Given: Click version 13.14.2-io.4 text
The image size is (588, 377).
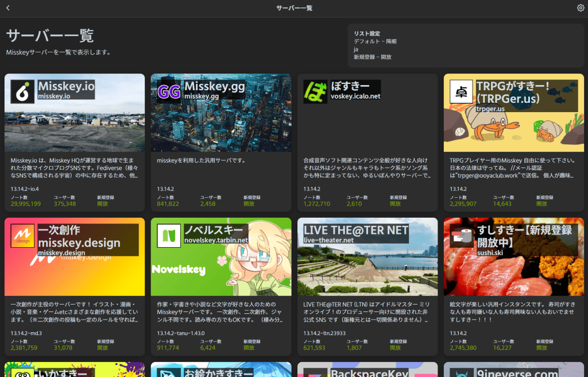Looking at the screenshot, I should point(25,189).
